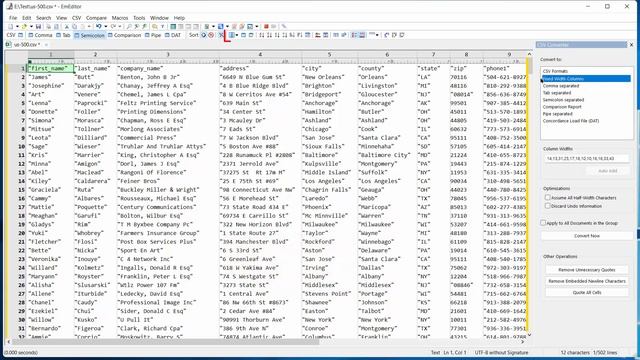Viewport: 640px width, 360px height.
Task: Click the Find in Files icon
Action: (155, 27)
